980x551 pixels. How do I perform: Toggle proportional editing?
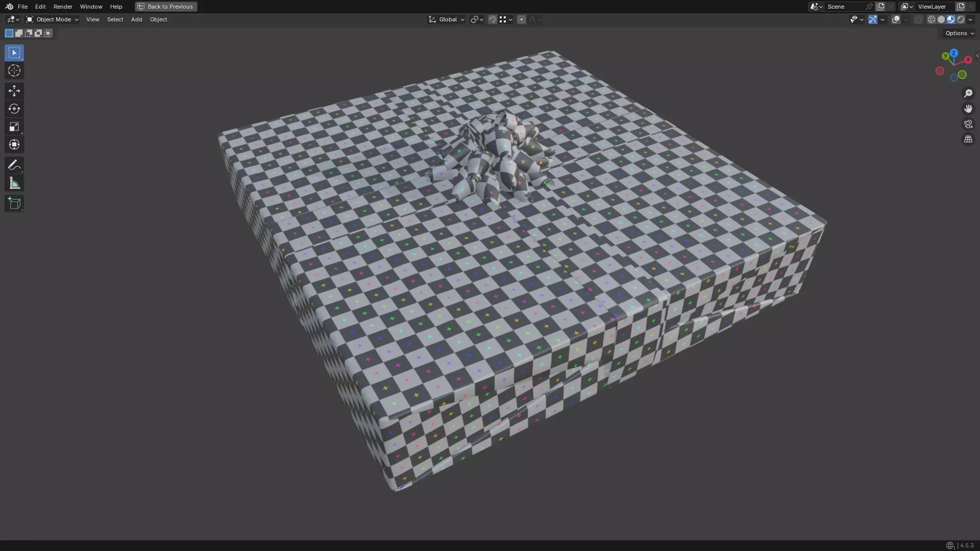[x=521, y=19]
